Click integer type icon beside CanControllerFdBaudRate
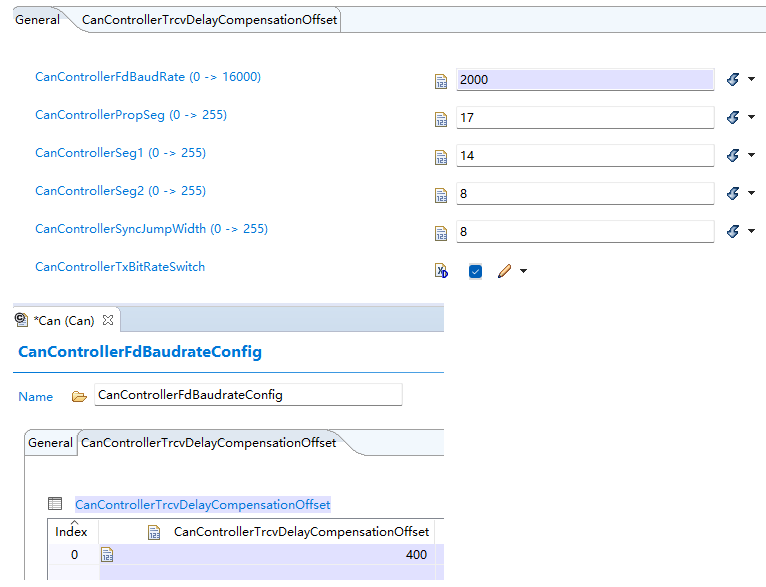Screen dimensions: 766x587 tap(441, 81)
